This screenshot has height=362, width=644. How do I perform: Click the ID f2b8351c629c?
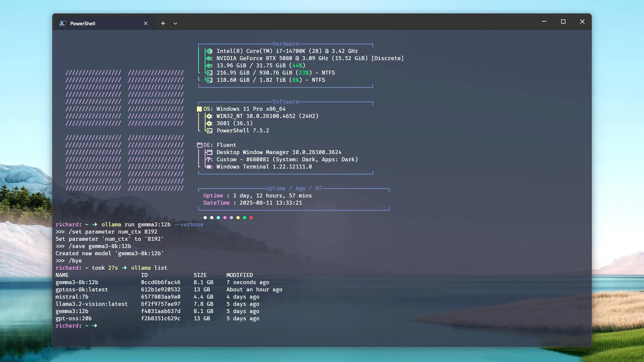160,318
